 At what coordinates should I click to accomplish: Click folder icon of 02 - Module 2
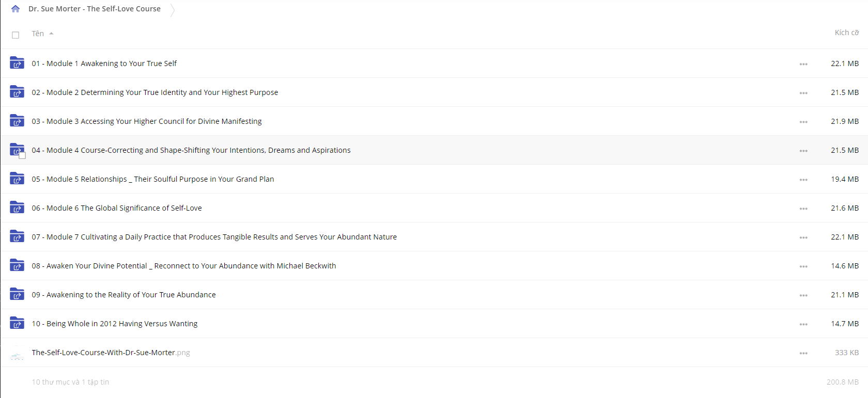coord(17,92)
